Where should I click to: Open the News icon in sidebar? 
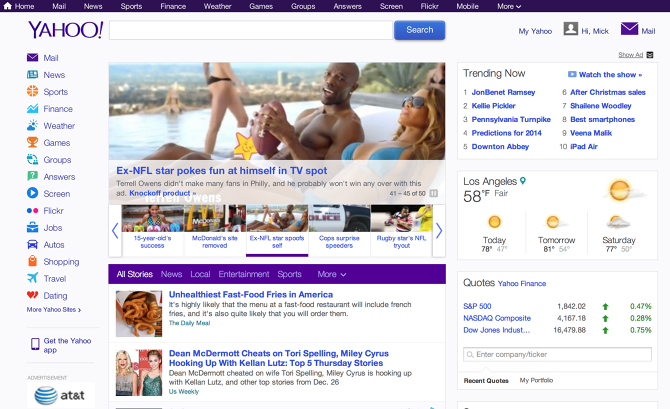[x=32, y=74]
